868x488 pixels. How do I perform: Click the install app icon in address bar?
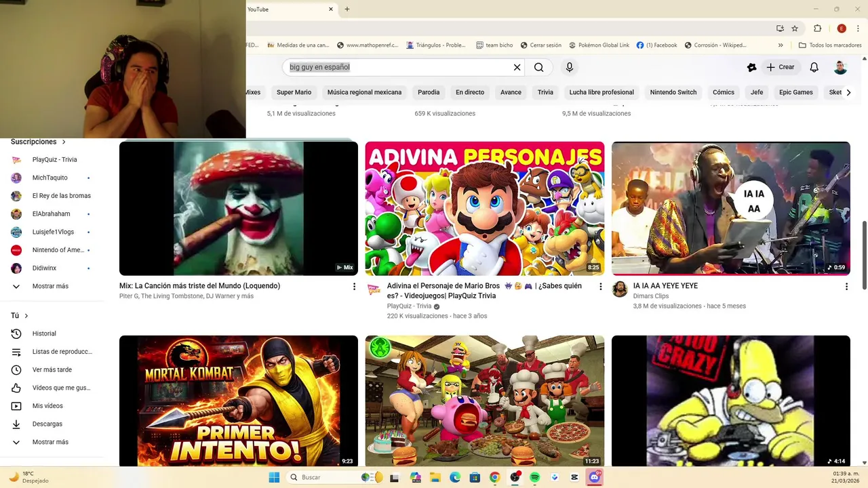pyautogui.click(x=780, y=28)
